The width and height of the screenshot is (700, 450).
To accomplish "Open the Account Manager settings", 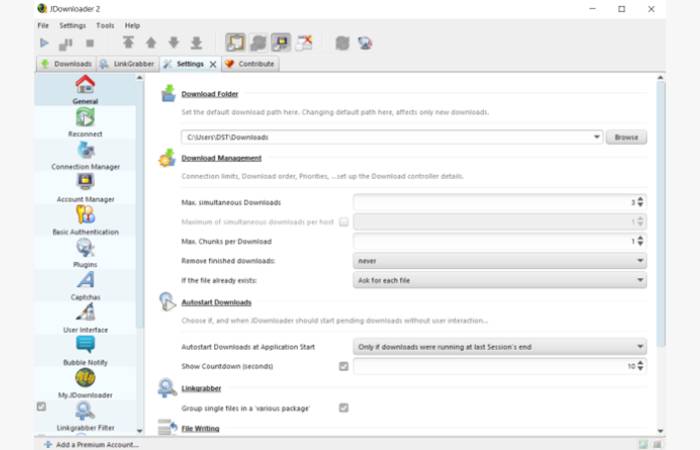I will click(x=85, y=188).
